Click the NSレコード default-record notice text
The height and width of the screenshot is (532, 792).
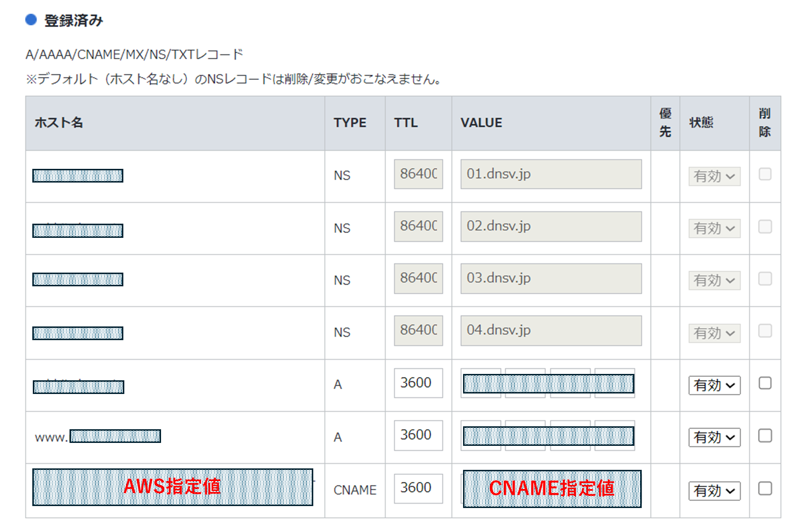click(233, 79)
